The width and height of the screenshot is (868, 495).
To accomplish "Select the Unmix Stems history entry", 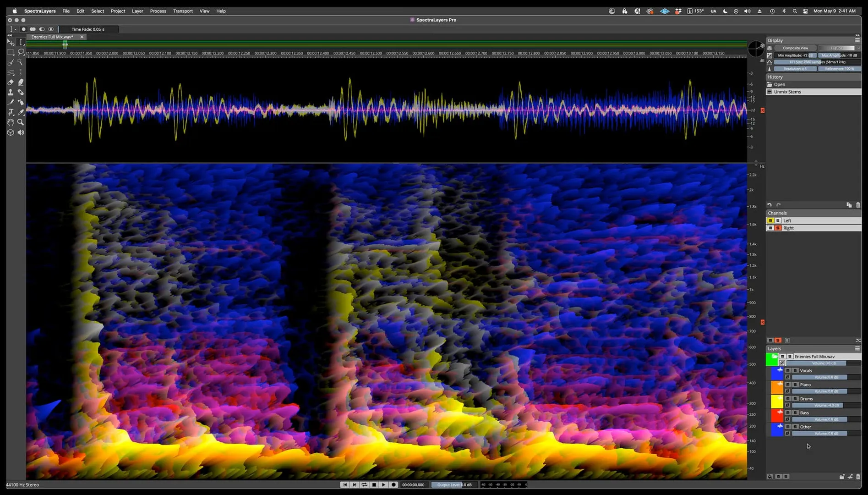I will [813, 92].
